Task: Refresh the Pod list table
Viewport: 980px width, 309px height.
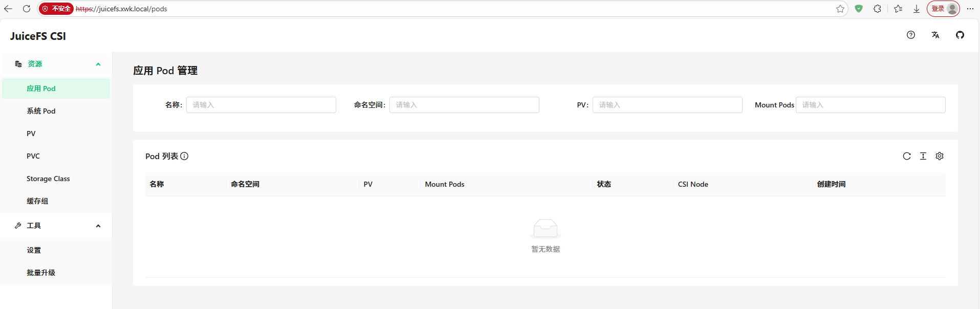Action: [x=907, y=156]
